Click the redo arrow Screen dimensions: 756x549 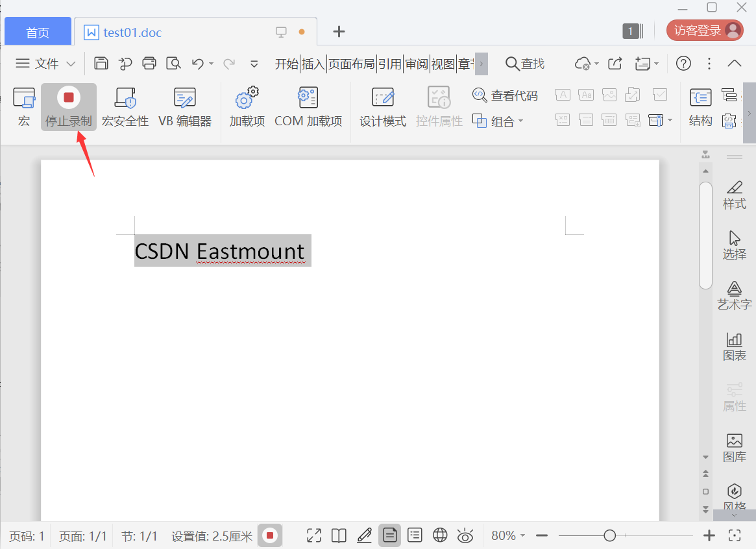229,63
